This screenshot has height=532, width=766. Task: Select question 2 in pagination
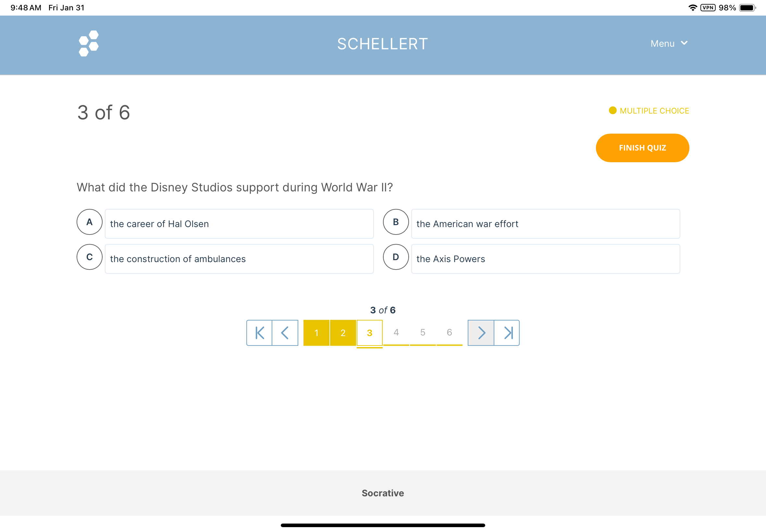[343, 332]
